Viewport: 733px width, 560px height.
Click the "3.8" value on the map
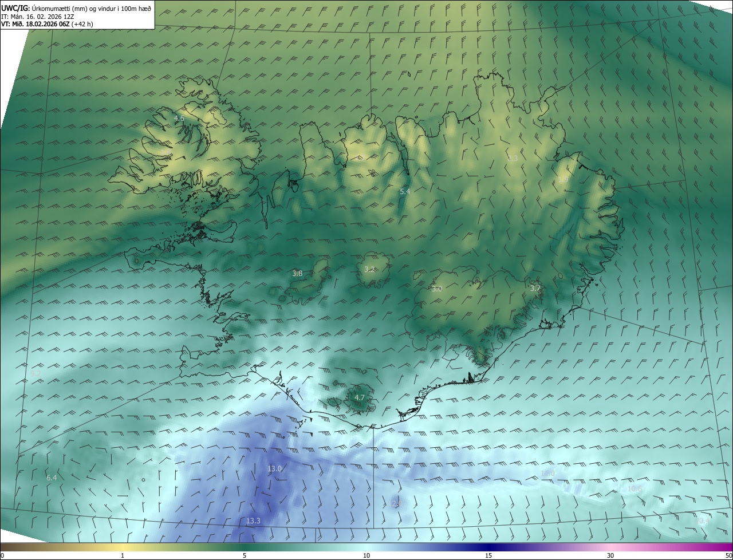pos(297,274)
